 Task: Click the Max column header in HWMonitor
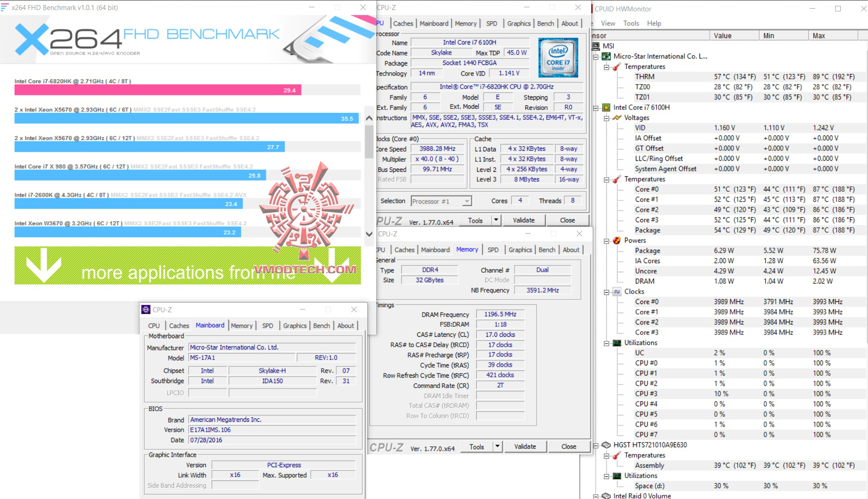click(x=833, y=35)
